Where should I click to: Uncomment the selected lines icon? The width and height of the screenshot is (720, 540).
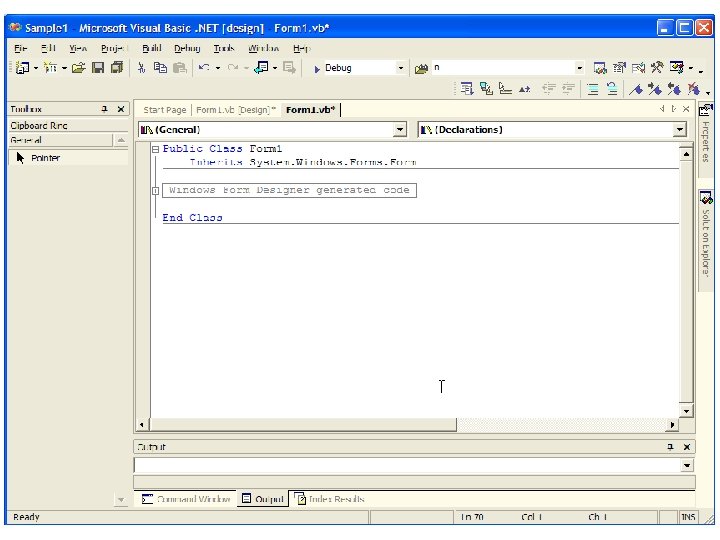click(x=612, y=89)
